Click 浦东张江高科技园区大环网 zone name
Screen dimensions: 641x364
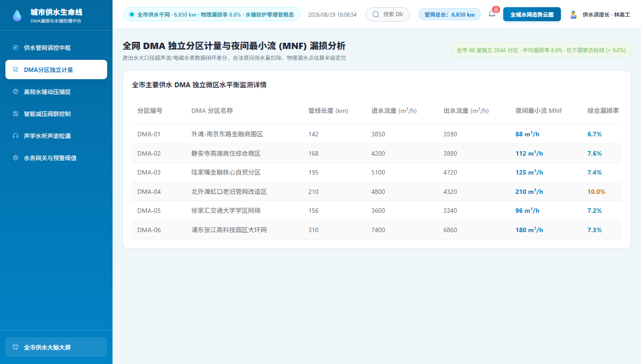click(x=229, y=230)
